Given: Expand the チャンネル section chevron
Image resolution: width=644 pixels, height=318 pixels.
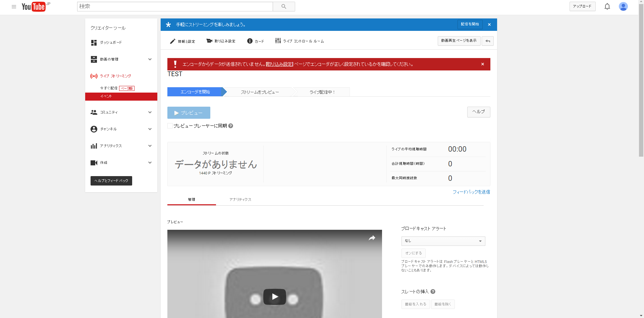Looking at the screenshot, I should point(150,129).
